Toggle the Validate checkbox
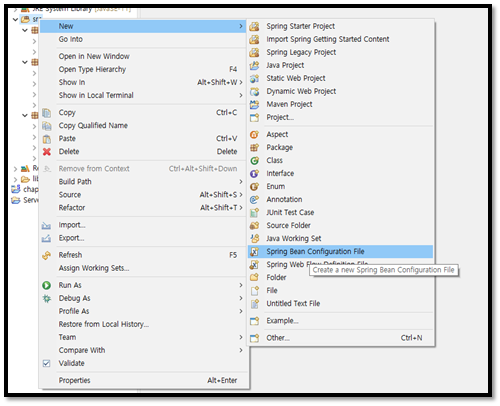This screenshot has width=500, height=406. (x=47, y=363)
